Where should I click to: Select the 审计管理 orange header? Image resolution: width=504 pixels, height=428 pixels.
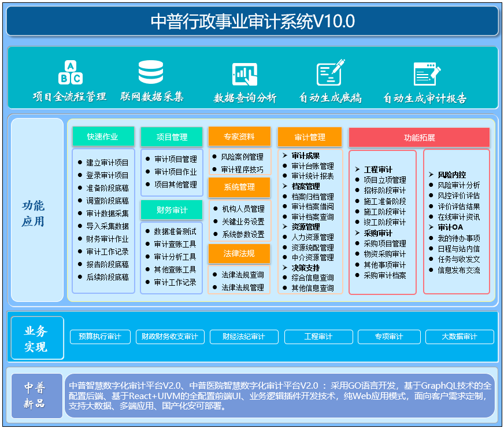click(x=310, y=137)
